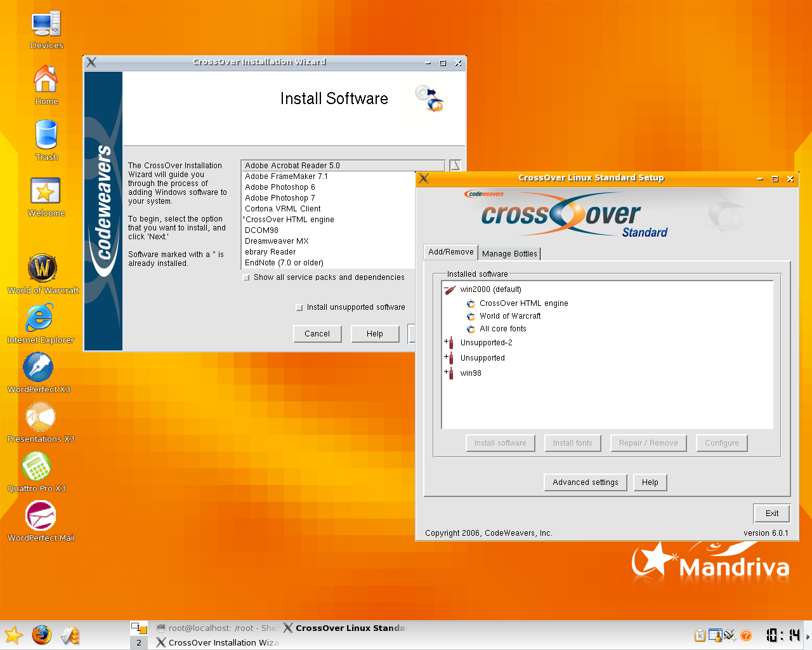
Task: Open the star main menu in panel
Action: 13,635
